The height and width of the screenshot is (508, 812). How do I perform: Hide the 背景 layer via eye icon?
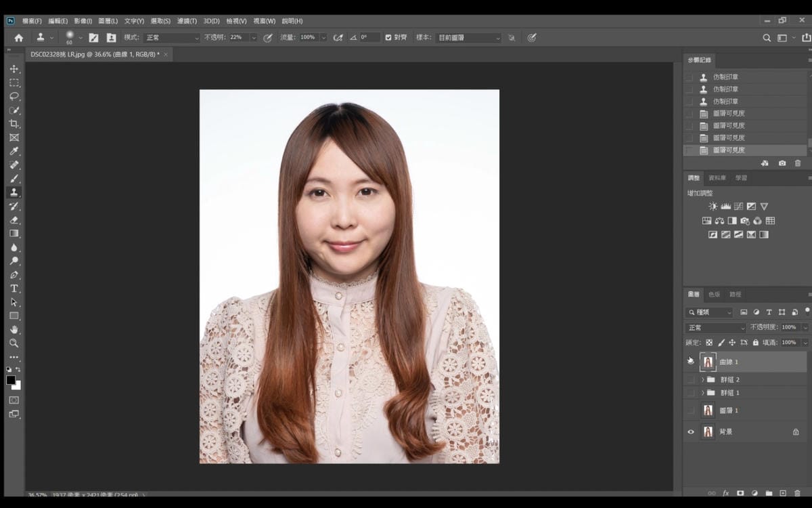point(690,431)
